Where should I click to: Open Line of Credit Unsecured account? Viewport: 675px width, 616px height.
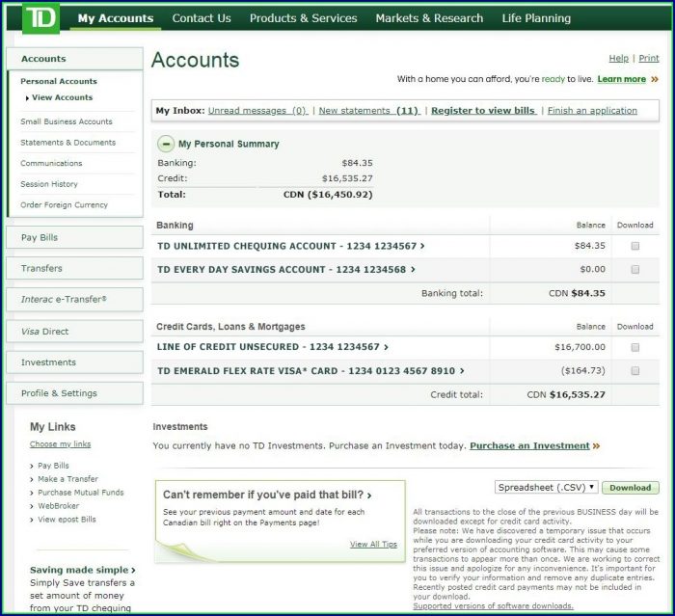click(x=273, y=347)
